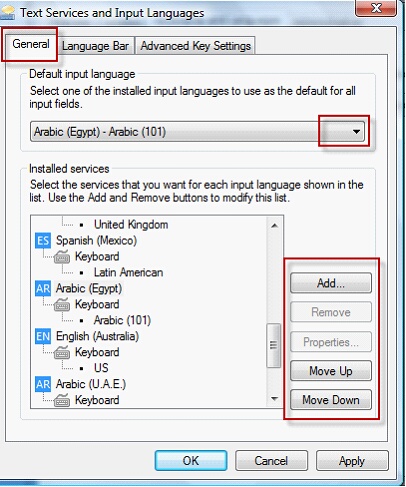Screen dimensions: 406x487
Task: Click the scrollbar thumb in services list
Action: tap(274, 345)
